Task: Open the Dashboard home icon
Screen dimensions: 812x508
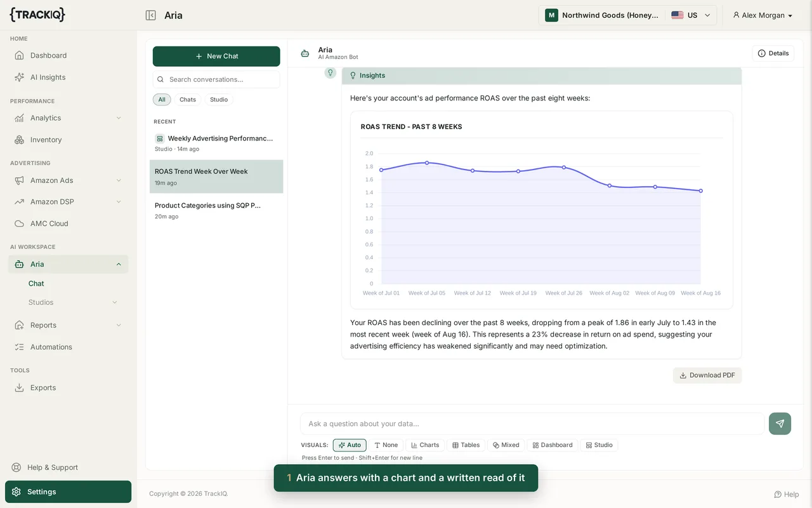Action: [20, 55]
